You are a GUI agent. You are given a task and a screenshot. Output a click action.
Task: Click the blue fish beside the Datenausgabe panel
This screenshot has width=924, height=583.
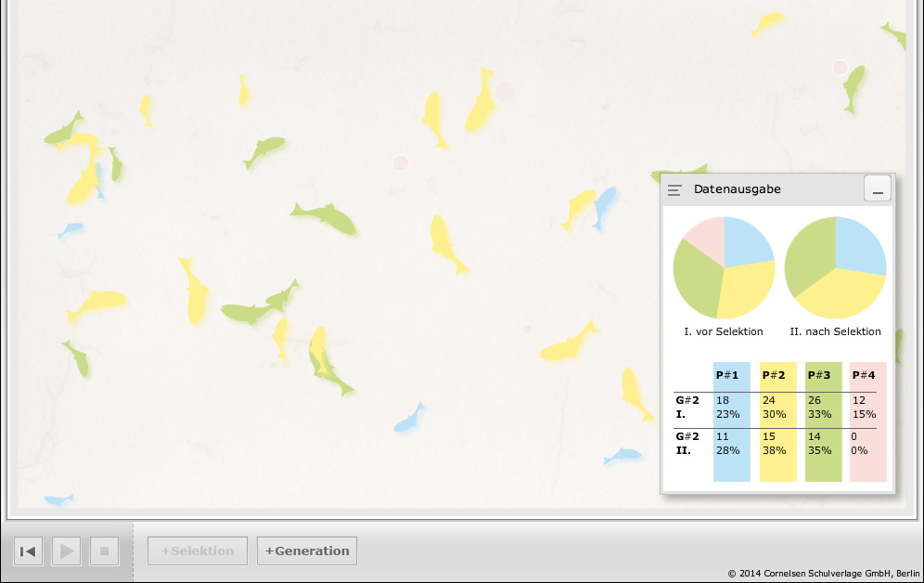[x=604, y=206]
